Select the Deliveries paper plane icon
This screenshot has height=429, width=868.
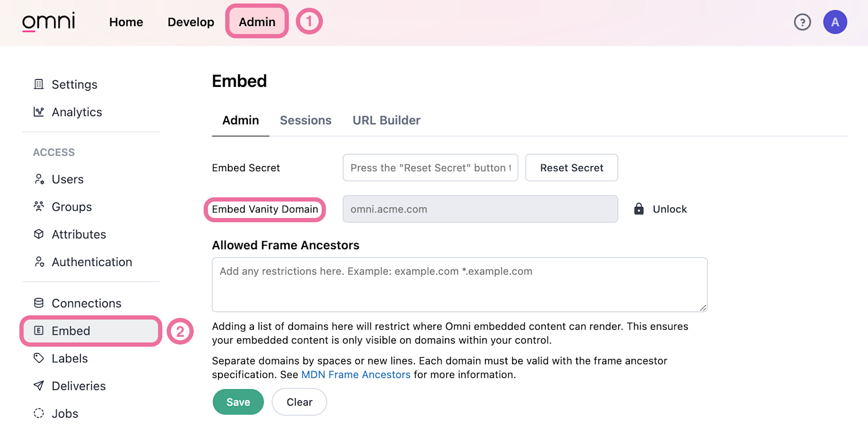(x=38, y=386)
